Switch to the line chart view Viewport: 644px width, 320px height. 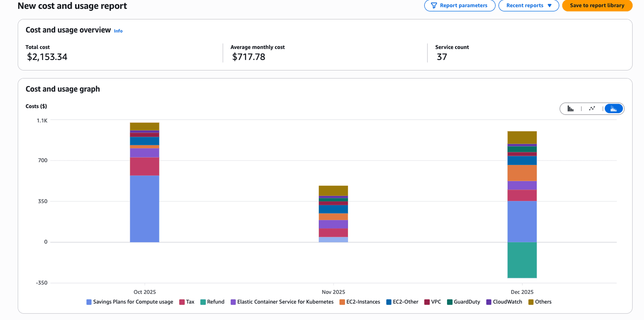pos(592,109)
